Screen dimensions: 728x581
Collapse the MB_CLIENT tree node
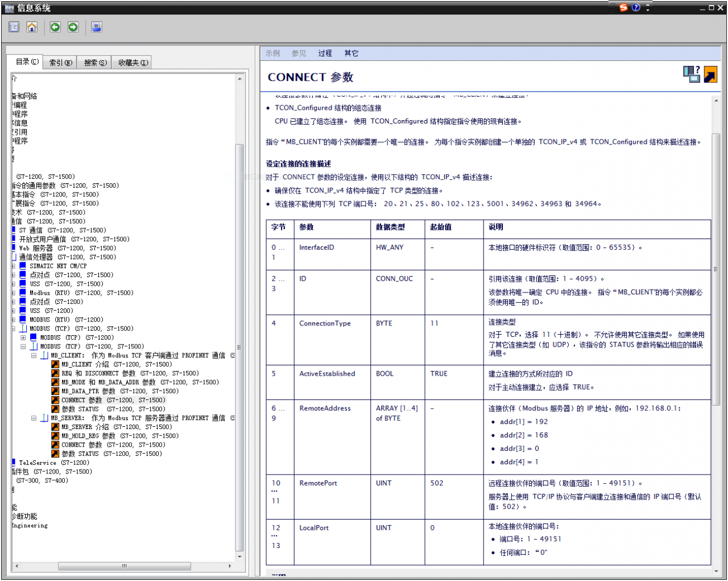34,355
